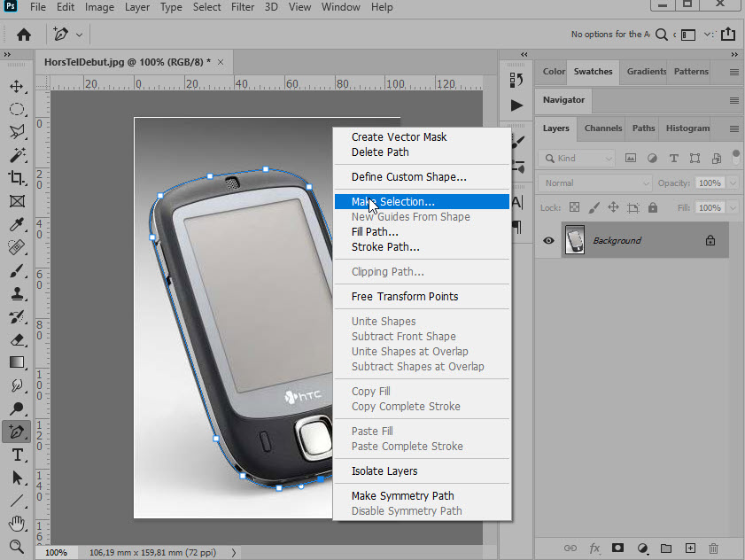The width and height of the screenshot is (745, 560).
Task: Toggle lock transparent pixels
Action: 574,207
